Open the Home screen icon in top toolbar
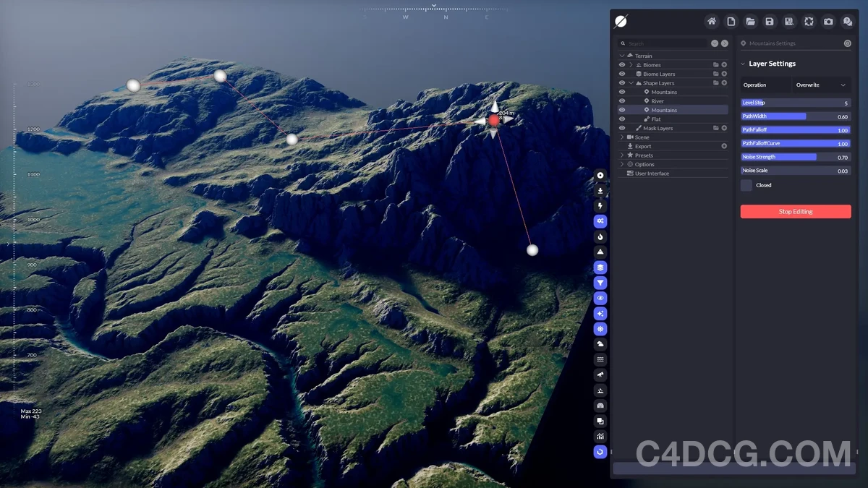868x488 pixels. tap(712, 21)
